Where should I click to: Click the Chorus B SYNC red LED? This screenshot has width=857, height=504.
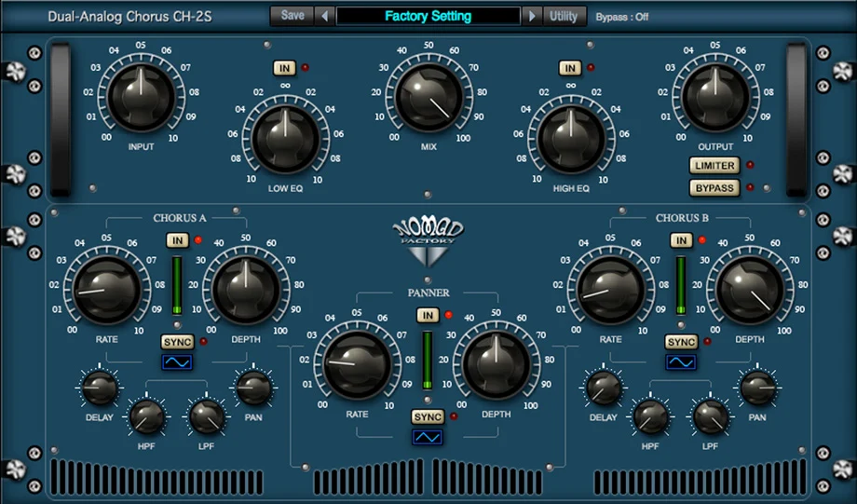[707, 342]
